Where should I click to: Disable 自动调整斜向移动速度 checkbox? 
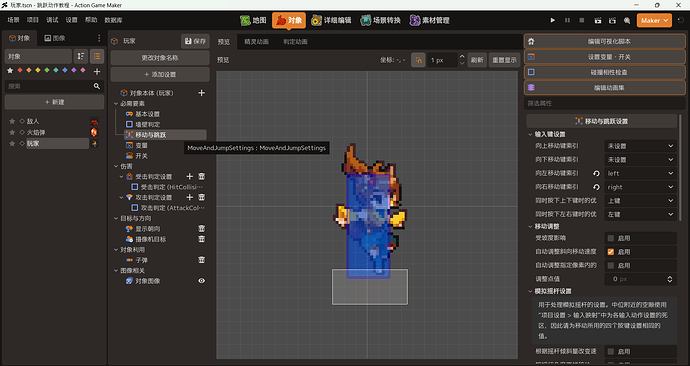coord(611,252)
